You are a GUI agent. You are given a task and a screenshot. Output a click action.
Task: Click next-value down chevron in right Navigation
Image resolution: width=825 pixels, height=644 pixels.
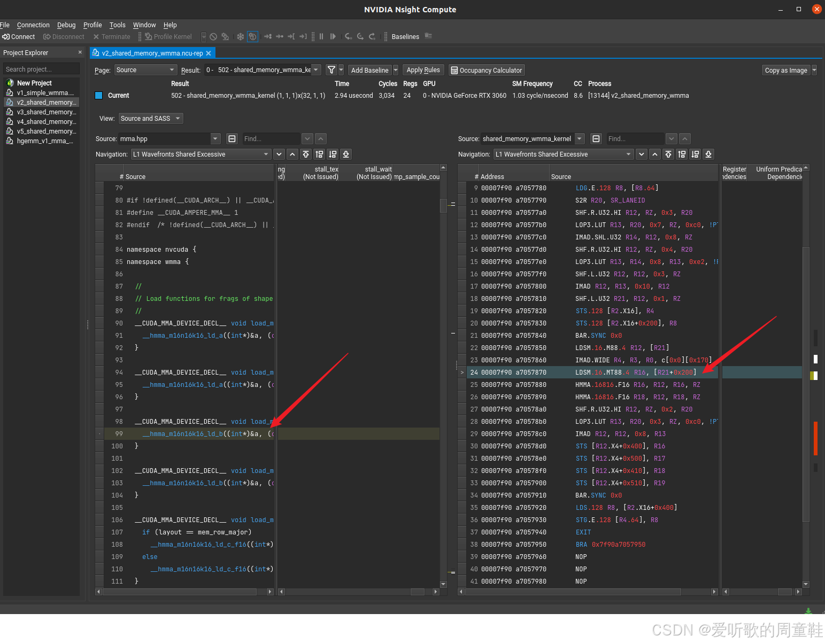(x=642, y=154)
